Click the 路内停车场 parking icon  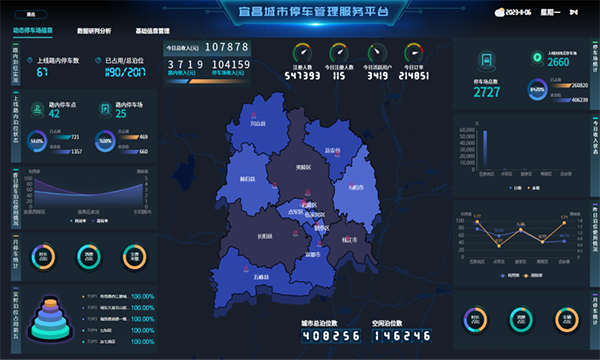point(105,109)
